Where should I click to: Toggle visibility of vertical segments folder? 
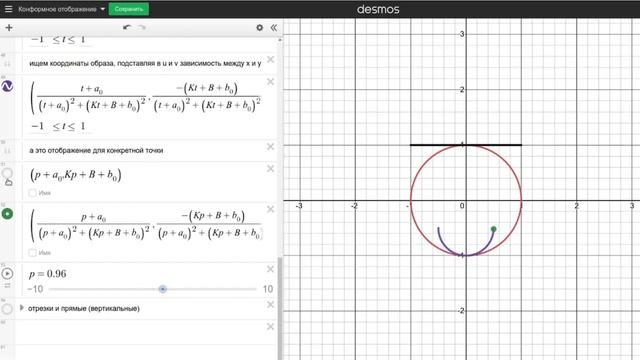[x=7, y=309]
